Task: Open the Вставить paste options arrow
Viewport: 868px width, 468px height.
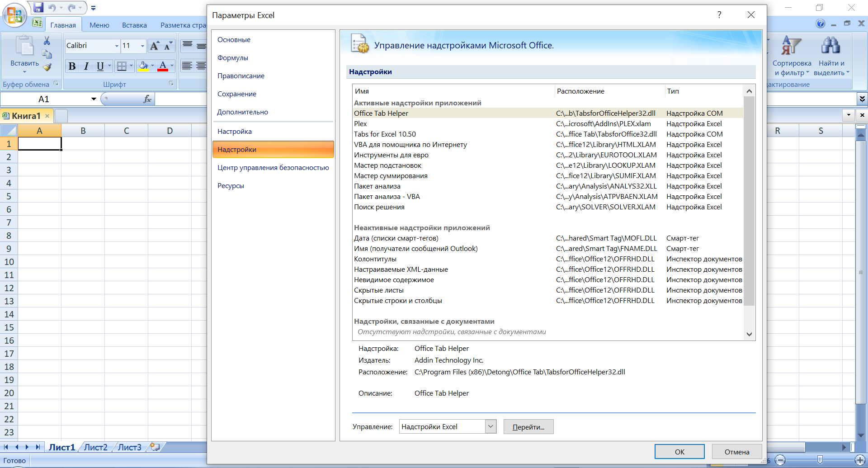Action: [x=24, y=72]
